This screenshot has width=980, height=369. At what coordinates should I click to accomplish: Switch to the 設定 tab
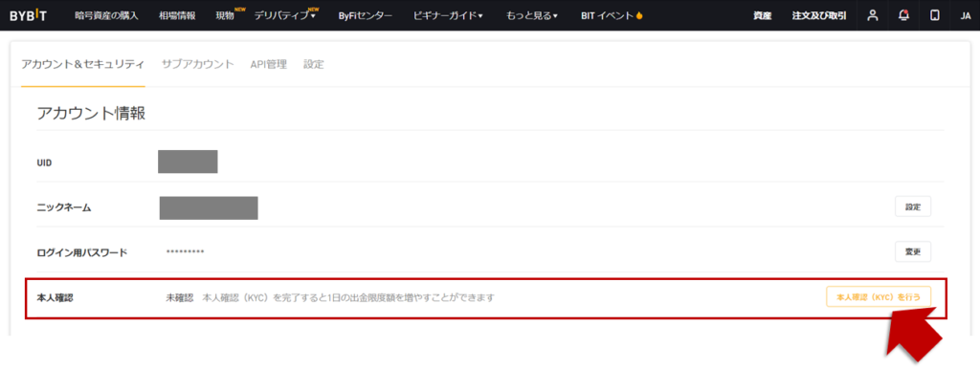(314, 64)
